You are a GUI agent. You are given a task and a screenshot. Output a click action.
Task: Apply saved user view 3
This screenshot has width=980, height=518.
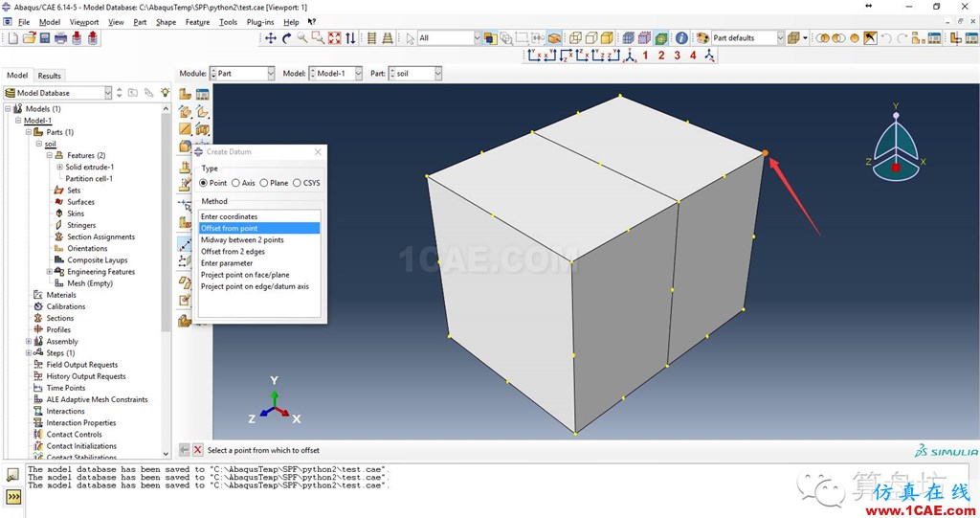677,56
